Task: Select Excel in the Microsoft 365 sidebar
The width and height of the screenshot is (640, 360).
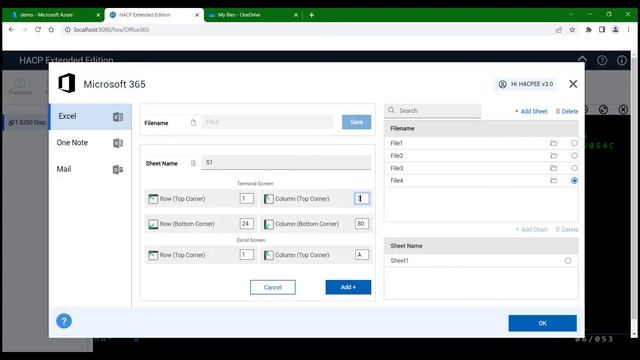Action: tap(91, 117)
